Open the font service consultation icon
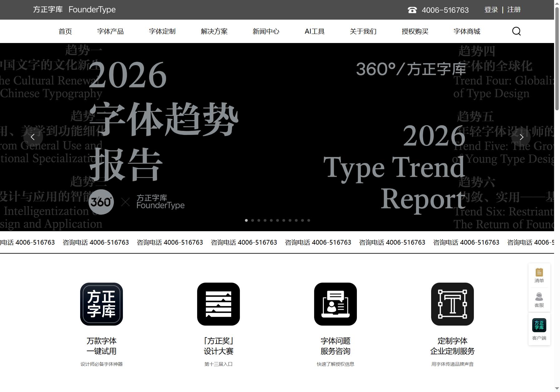Screen dimensions: 560x392 335,304
